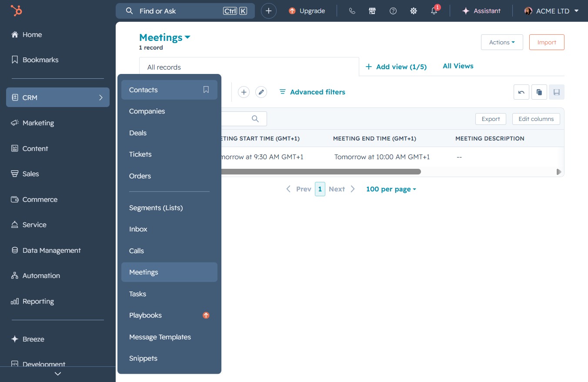Open the Reporting sidebar section

pyautogui.click(x=58, y=301)
